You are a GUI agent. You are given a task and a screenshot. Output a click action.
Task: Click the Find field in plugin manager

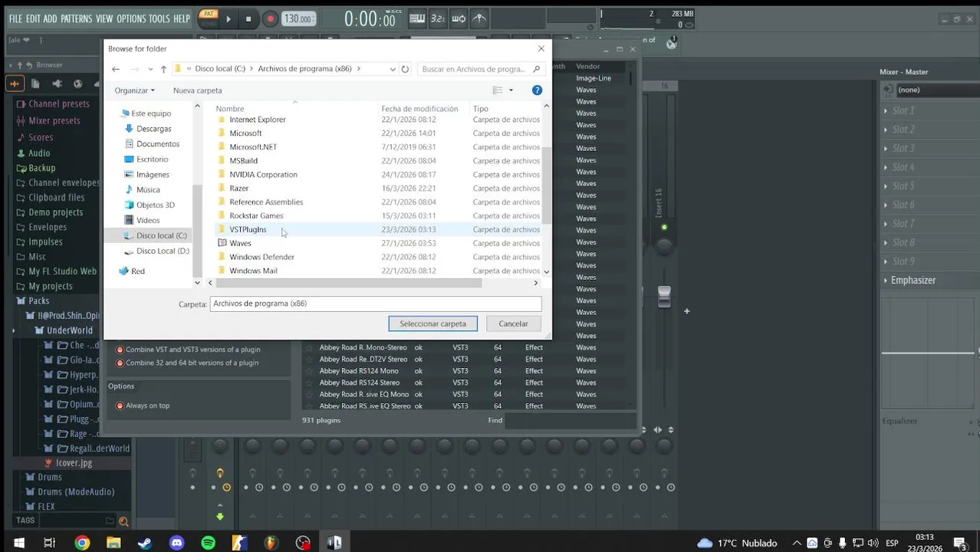(570, 420)
